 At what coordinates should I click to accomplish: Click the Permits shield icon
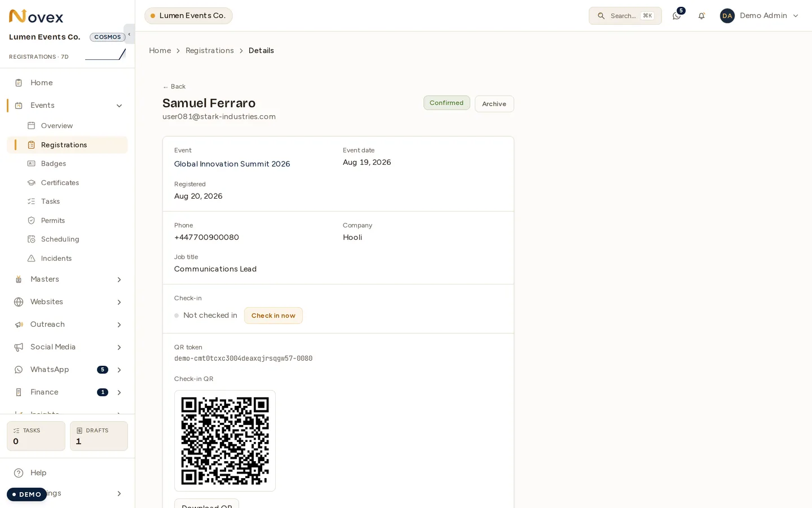pos(32,221)
